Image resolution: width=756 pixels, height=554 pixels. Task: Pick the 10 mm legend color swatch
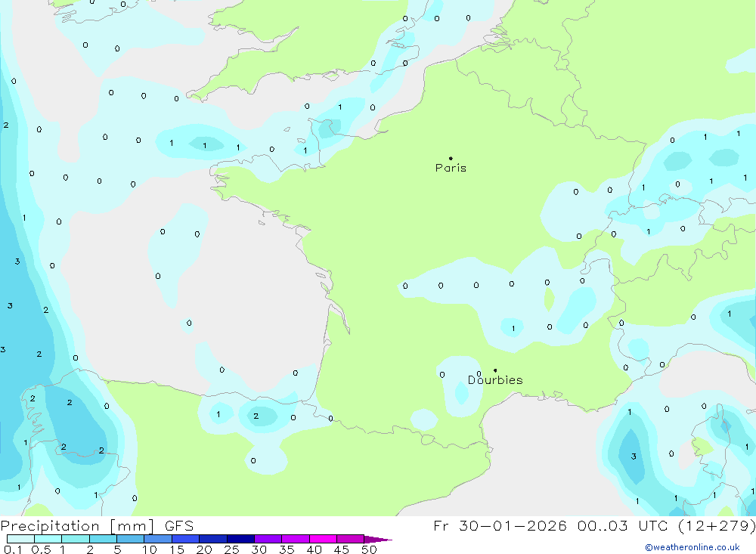(x=158, y=539)
